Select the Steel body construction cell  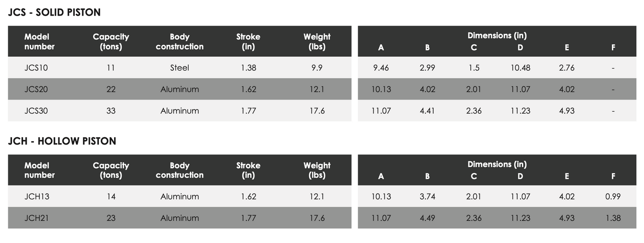tap(180, 68)
